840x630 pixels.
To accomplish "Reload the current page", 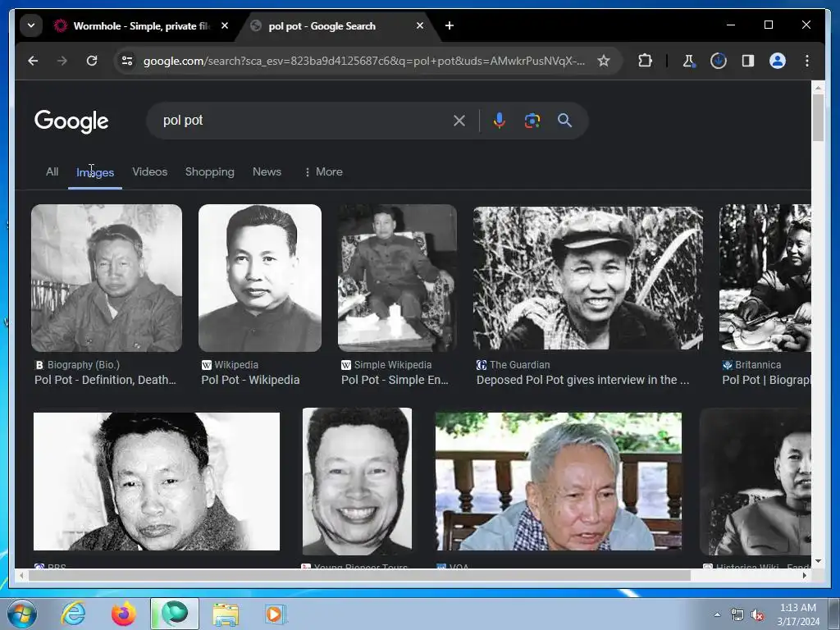I will tap(92, 61).
